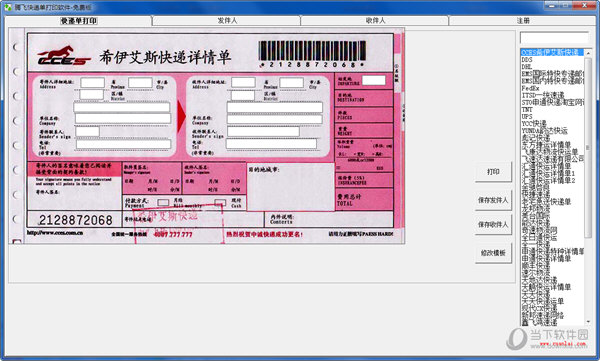Click the recipient telephone field
The width and height of the screenshot is (600, 361).
pos(271,144)
